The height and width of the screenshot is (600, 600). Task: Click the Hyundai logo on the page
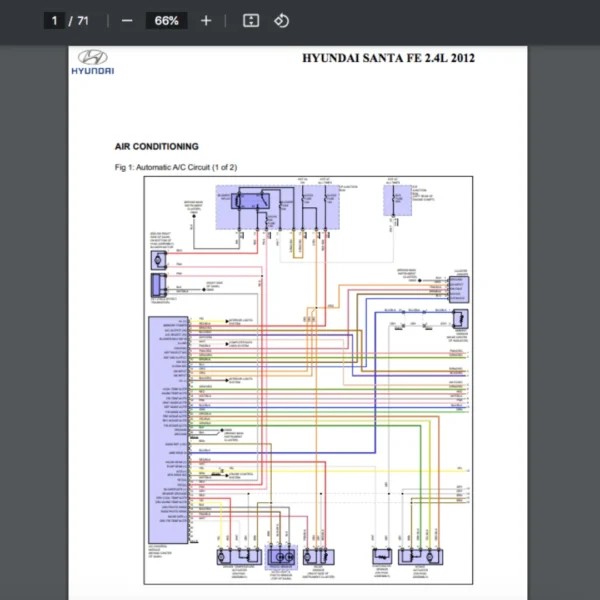click(92, 61)
